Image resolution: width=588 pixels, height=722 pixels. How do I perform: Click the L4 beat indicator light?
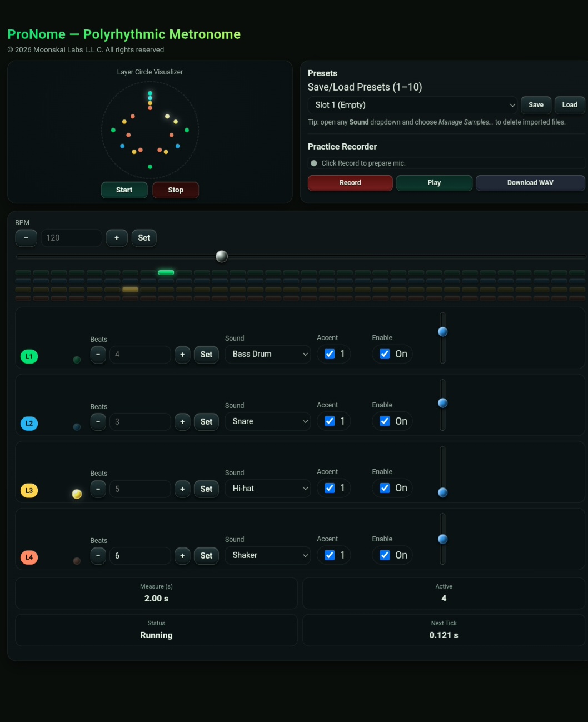pyautogui.click(x=77, y=561)
